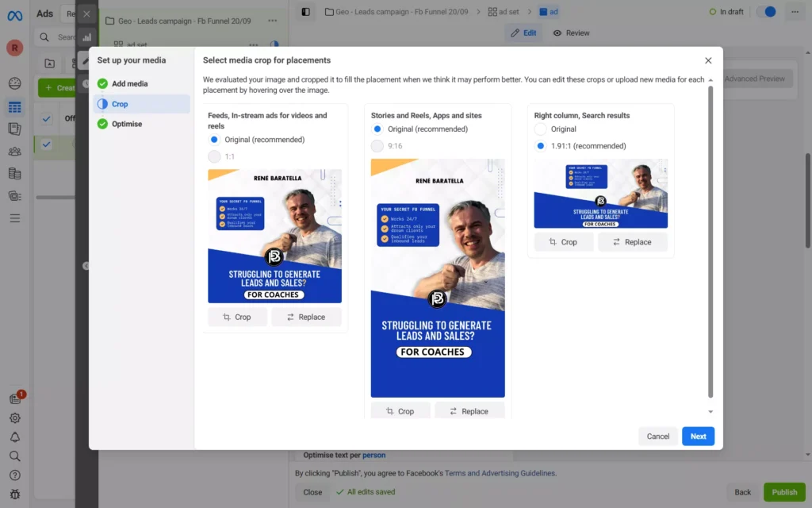The height and width of the screenshot is (508, 812).
Task: Select the 9:16 crop for Stories
Action: point(377,146)
